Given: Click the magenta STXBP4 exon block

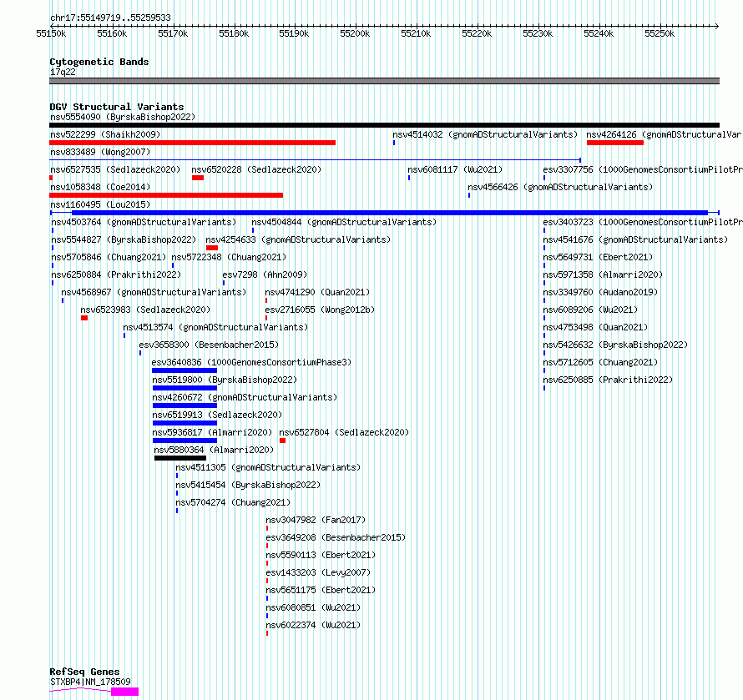Looking at the screenshot, I should 124,692.
